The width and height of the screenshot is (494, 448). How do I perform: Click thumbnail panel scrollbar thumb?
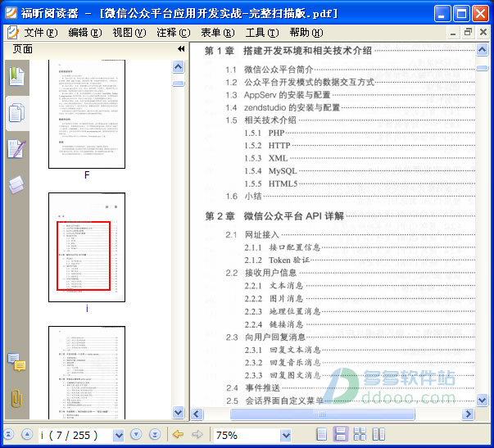tap(179, 84)
